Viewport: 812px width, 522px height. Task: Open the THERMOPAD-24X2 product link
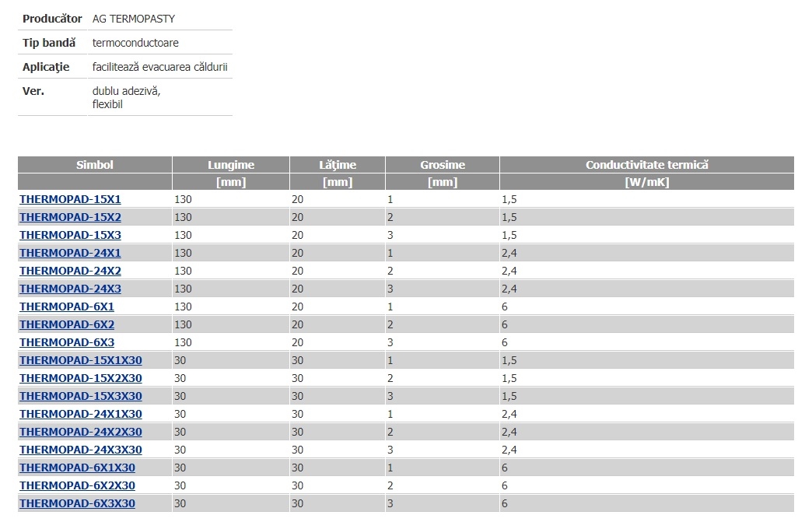click(x=70, y=271)
